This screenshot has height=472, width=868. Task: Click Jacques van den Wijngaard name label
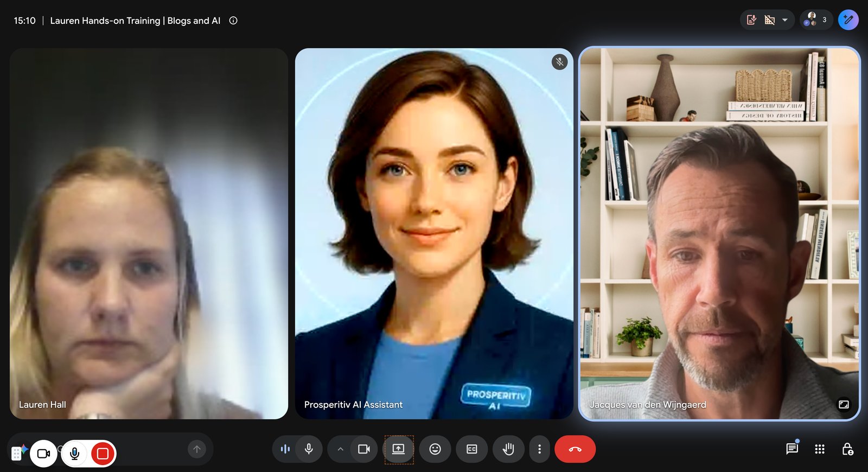point(648,405)
